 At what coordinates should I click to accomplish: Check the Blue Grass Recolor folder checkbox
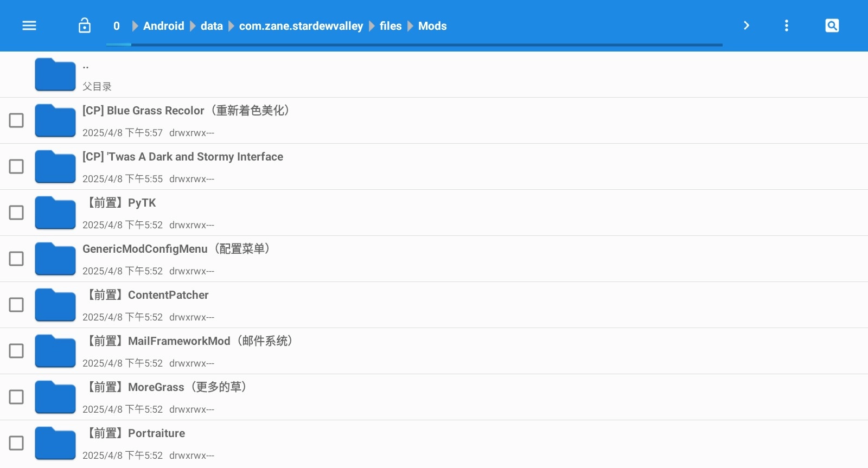[x=16, y=120]
